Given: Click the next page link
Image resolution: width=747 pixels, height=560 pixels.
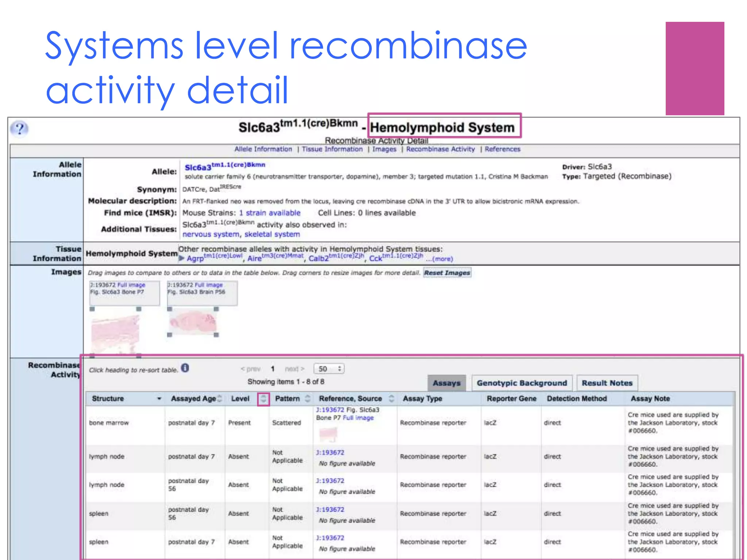Looking at the screenshot, I should 295,369.
